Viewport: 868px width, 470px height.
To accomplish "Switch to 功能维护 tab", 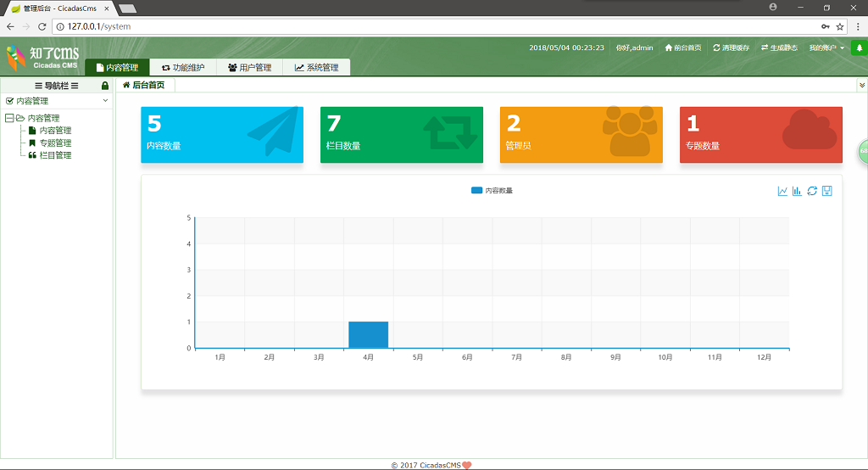I will (x=182, y=68).
